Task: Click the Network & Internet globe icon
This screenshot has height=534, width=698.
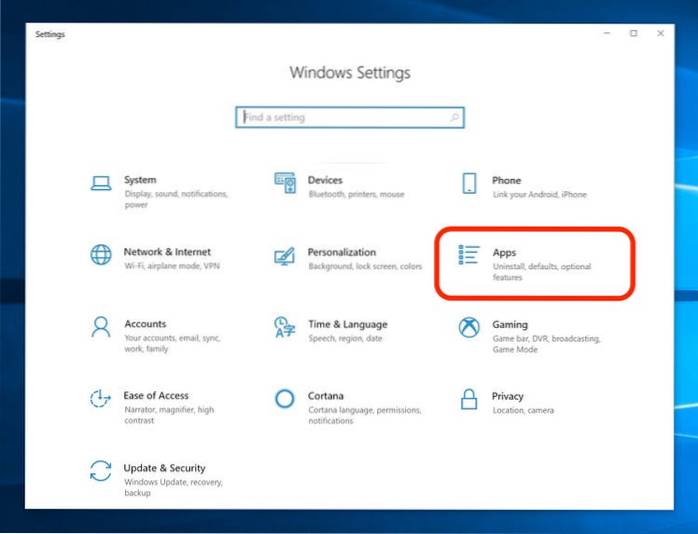Action: point(101,255)
